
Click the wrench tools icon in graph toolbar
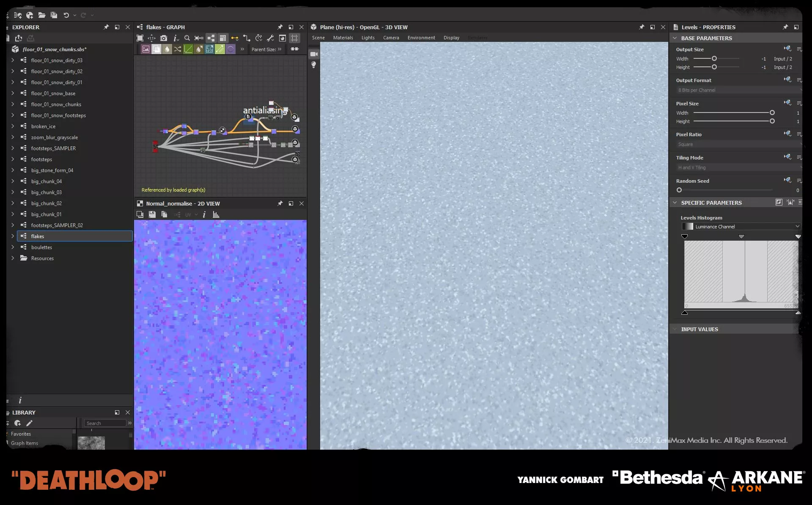[x=270, y=38]
